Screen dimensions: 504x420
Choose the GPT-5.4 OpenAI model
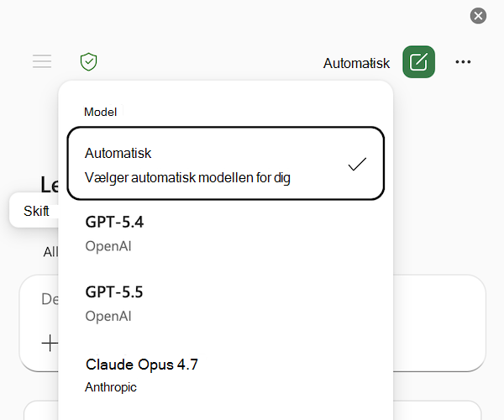pos(226,234)
